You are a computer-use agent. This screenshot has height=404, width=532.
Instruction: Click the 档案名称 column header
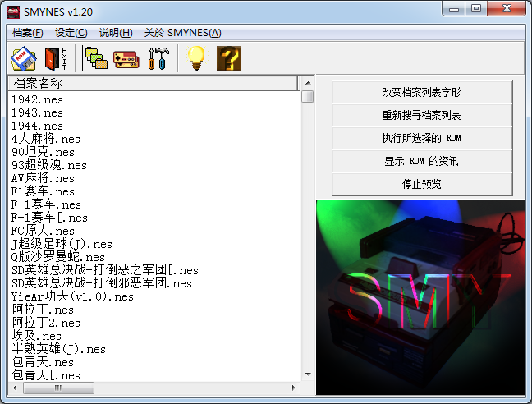click(x=153, y=83)
